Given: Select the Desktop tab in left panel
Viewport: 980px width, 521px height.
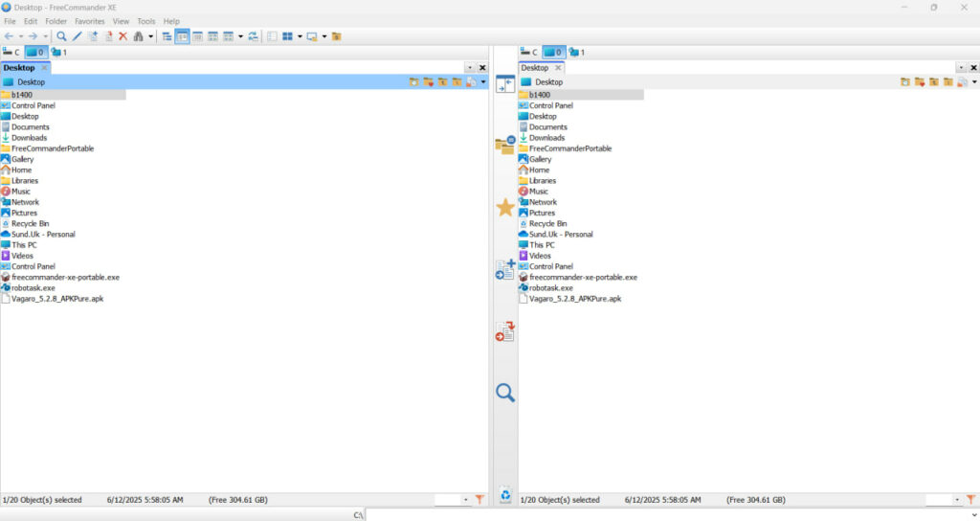Looking at the screenshot, I should coord(19,68).
